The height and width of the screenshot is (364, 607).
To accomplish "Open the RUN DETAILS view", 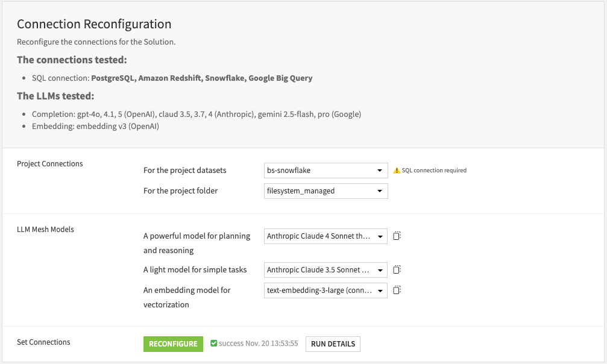I will click(x=332, y=344).
